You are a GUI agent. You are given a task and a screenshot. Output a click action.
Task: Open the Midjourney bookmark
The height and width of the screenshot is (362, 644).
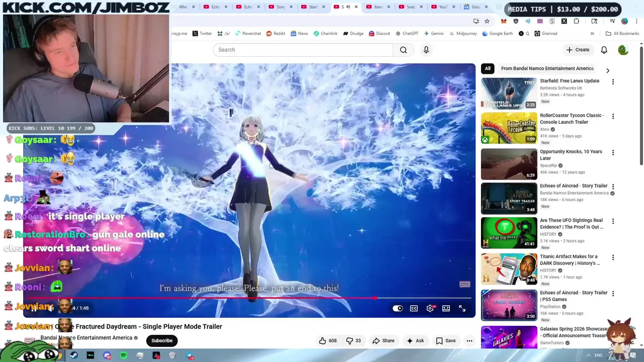point(463,34)
